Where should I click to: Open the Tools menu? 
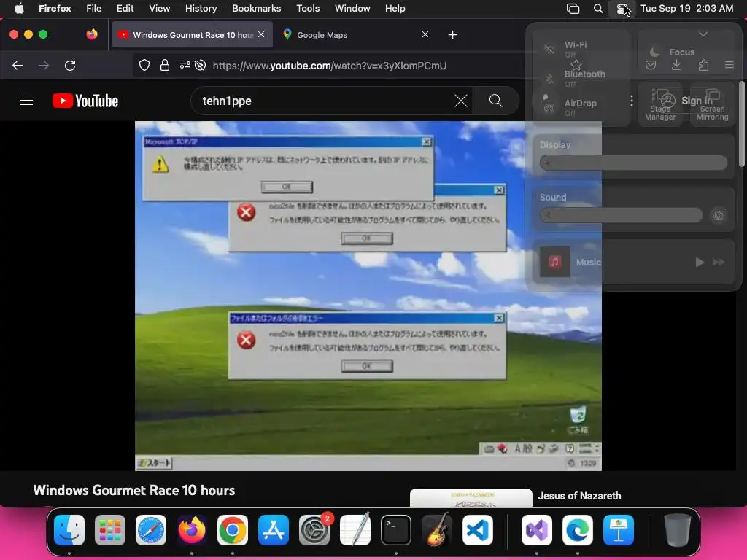click(308, 9)
